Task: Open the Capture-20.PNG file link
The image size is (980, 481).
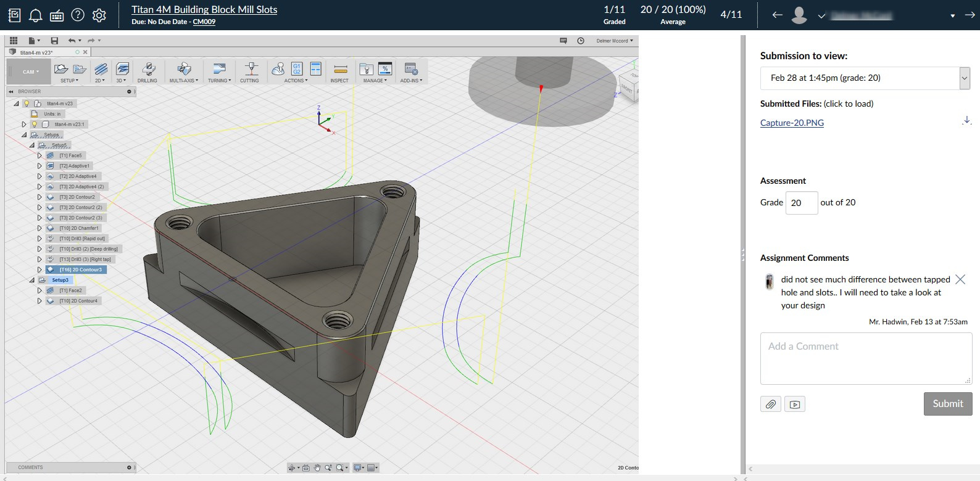Action: point(792,123)
